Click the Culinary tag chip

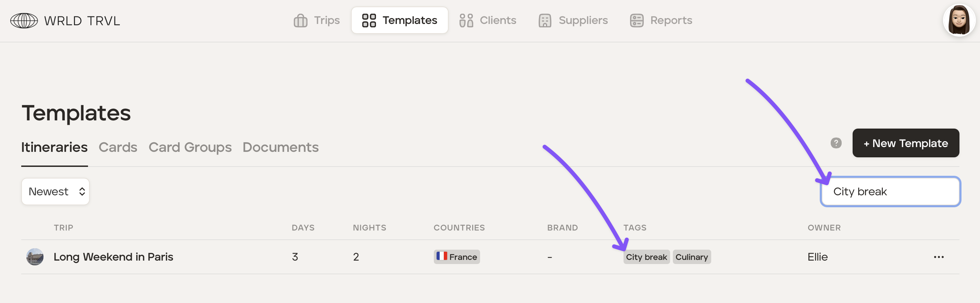691,257
